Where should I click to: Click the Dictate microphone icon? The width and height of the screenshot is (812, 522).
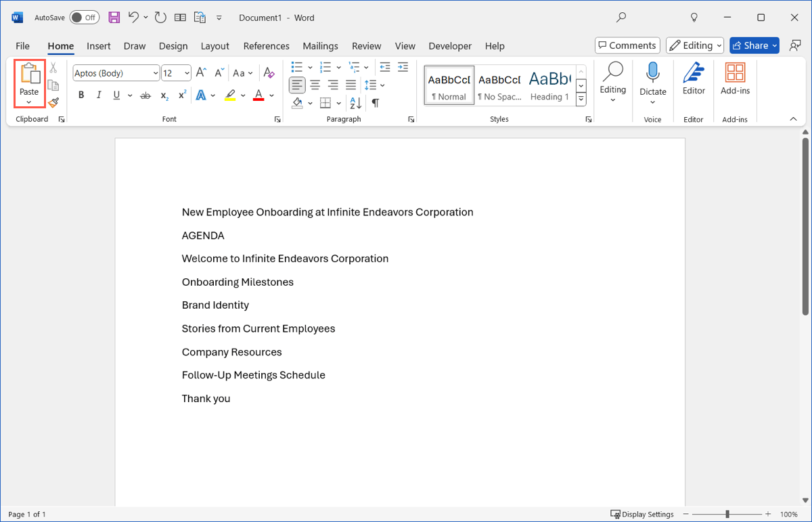click(x=653, y=73)
